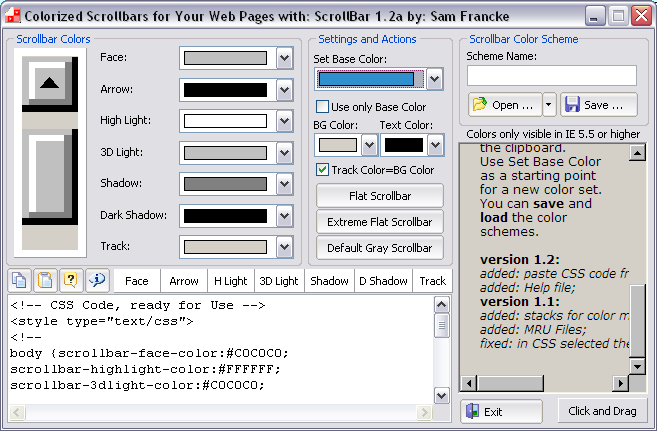
Task: Minimize the ScrollBar window
Action: [x=595, y=16]
